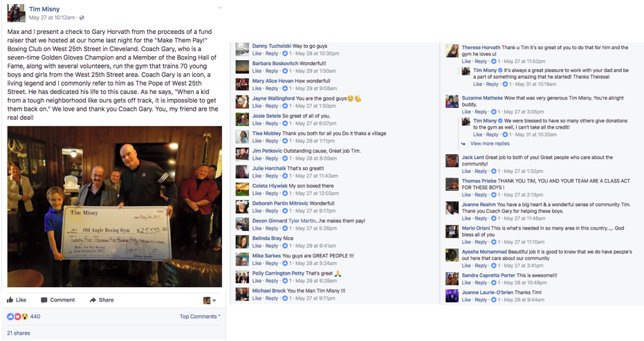Image resolution: width=644 pixels, height=341 pixels.
Task: Open the Tyler Martin tag in Devon Ginnard's comment
Action: [x=302, y=221]
